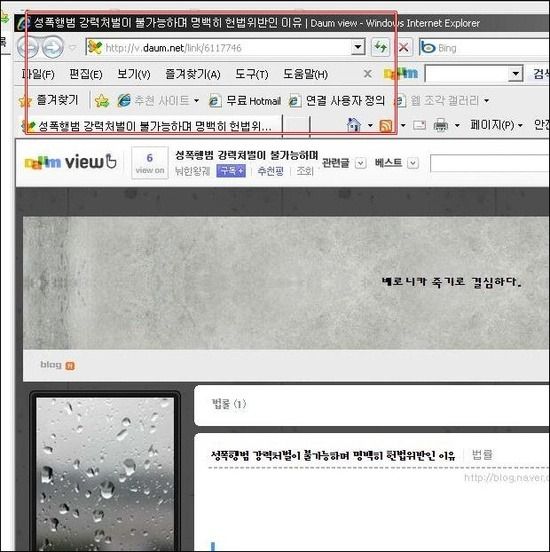Click the browser Back arrow button

tap(27, 47)
